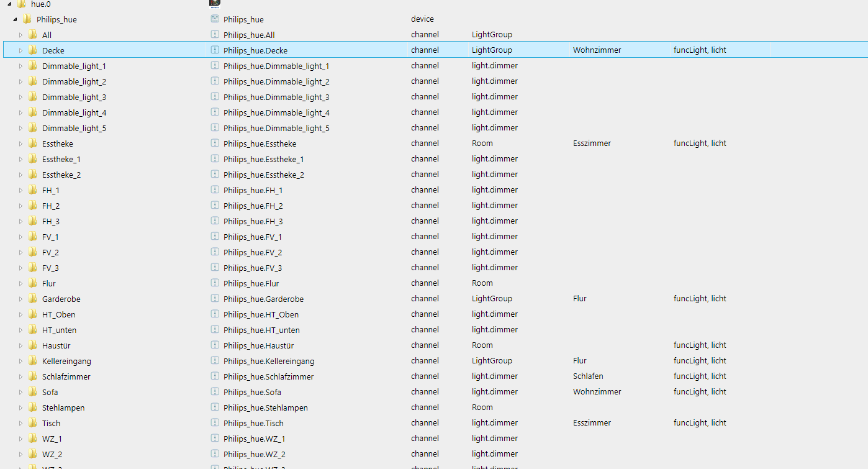Select the FV_3 tree item
This screenshot has width=868, height=469.
pyautogui.click(x=50, y=268)
